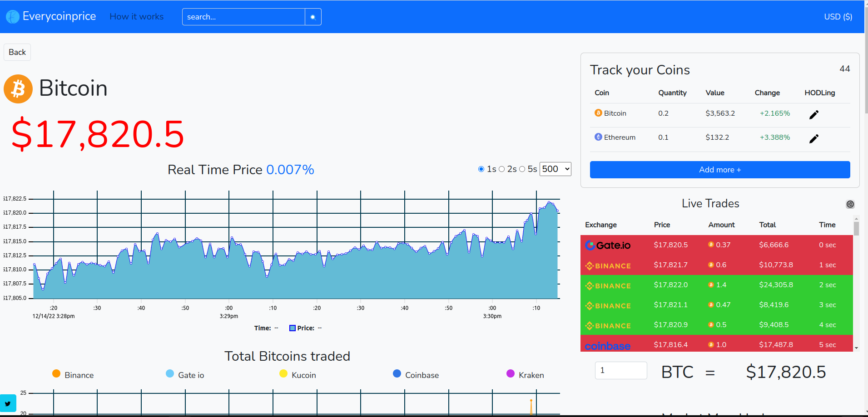Click the Price legend square on chart

click(293, 328)
